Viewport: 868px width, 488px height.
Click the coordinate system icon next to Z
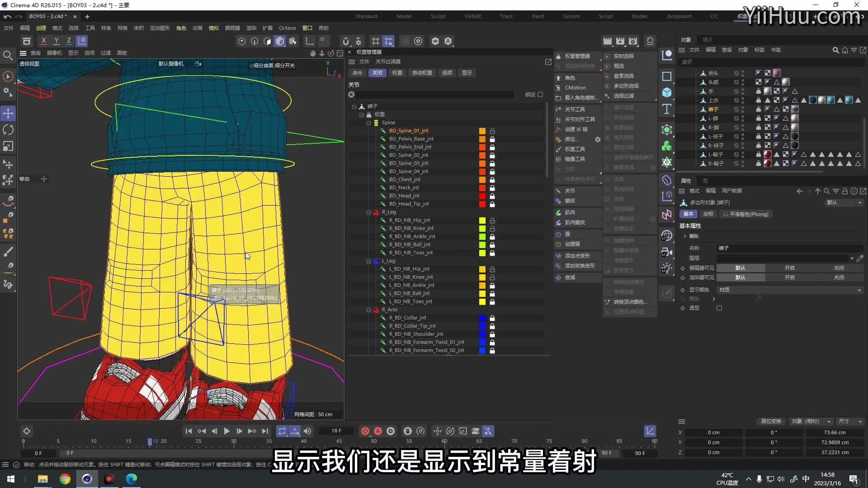(82, 41)
